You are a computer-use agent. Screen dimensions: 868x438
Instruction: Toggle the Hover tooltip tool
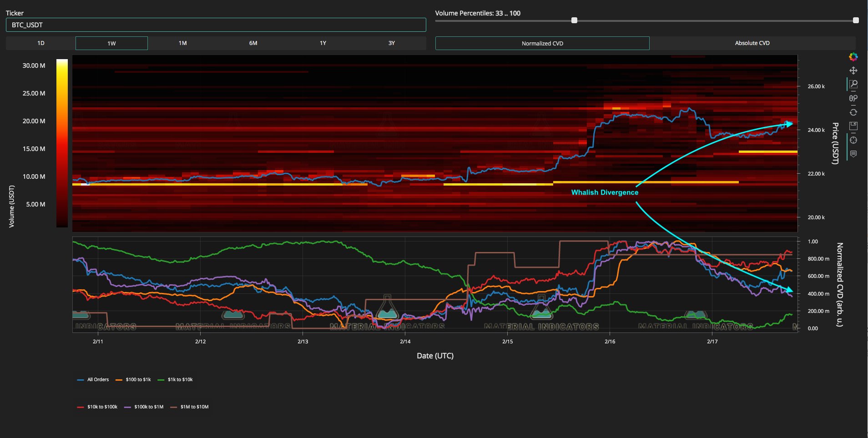click(853, 154)
